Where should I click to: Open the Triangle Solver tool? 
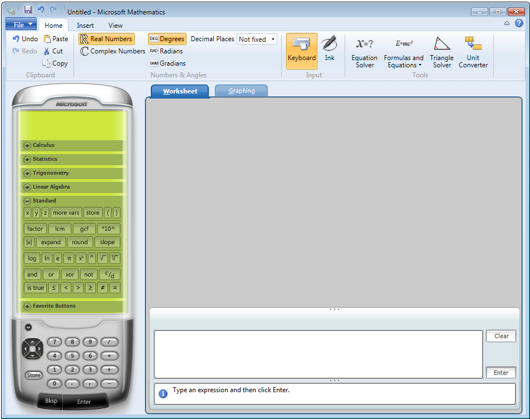point(442,53)
